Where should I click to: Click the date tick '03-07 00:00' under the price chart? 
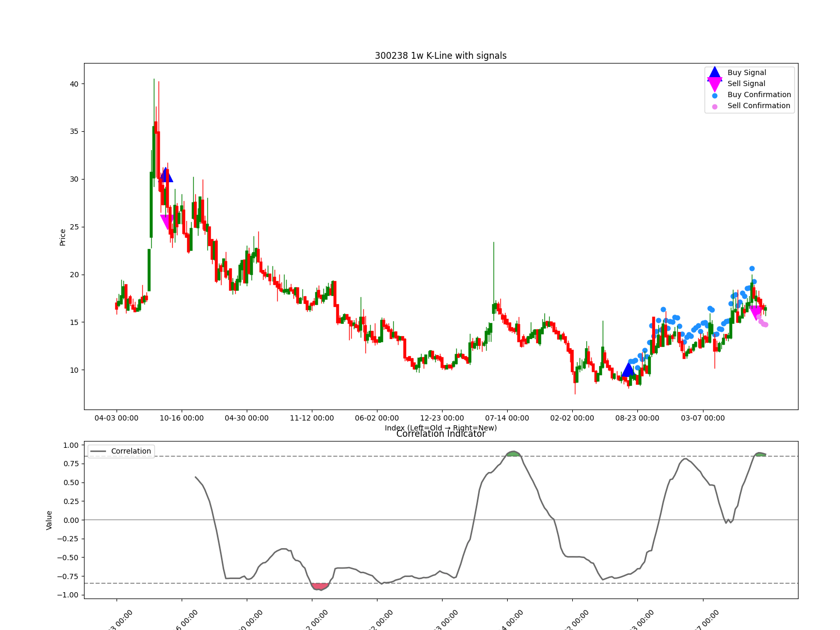pos(703,418)
